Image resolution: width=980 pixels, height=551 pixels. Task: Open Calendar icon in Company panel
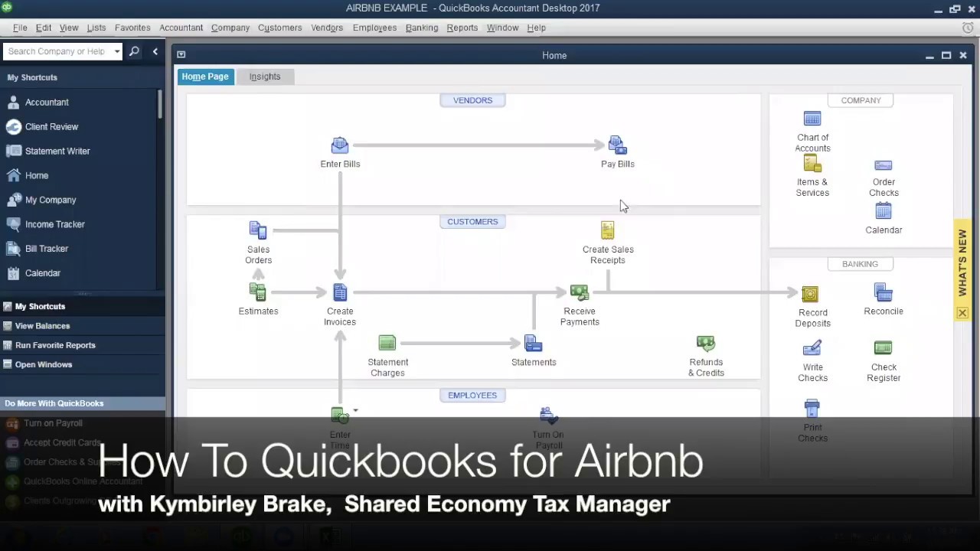884,211
